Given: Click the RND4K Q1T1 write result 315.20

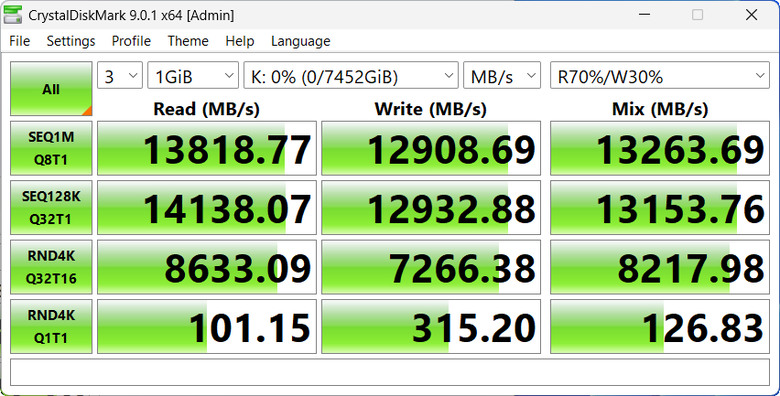Looking at the screenshot, I should [431, 326].
